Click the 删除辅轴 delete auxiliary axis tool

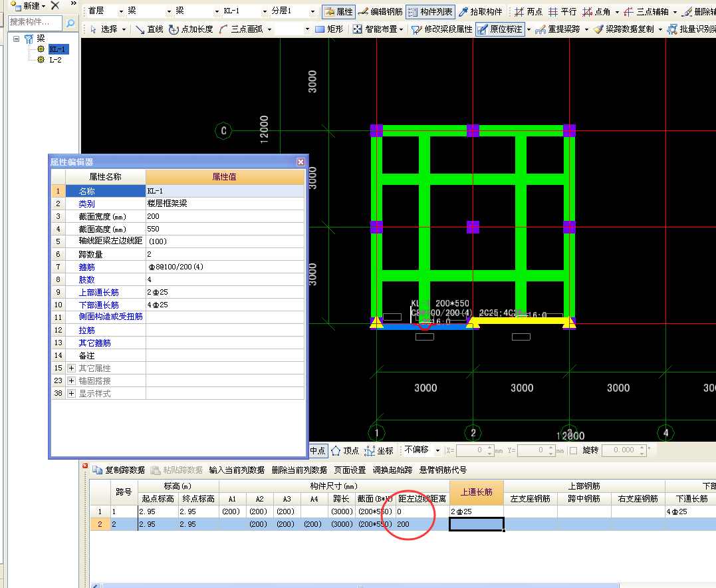[699, 11]
